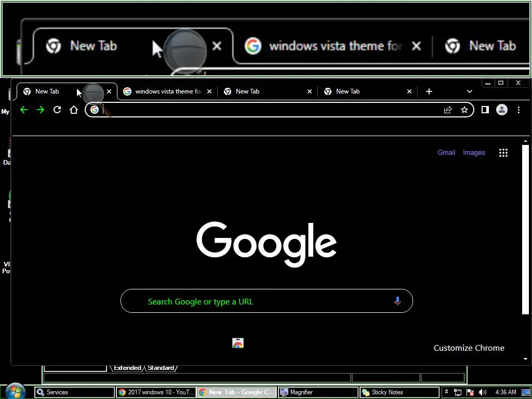This screenshot has width=532, height=399.
Task: Click scrollbar down arrow
Action: click(x=525, y=358)
